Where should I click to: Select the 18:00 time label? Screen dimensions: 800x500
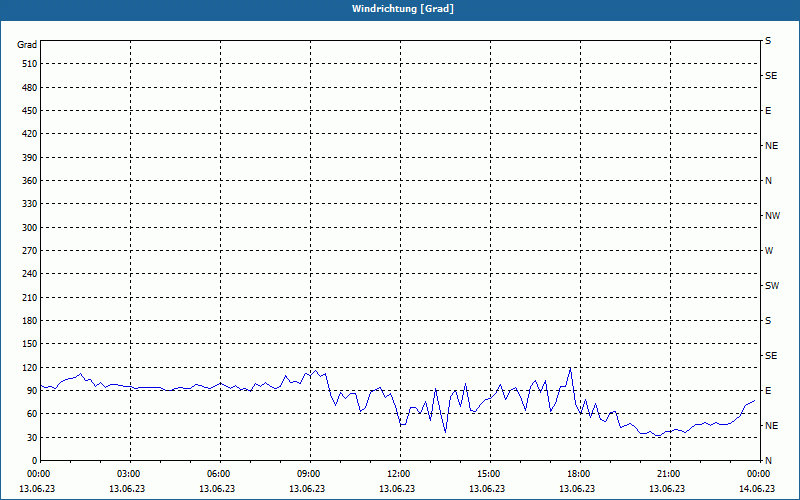click(580, 474)
